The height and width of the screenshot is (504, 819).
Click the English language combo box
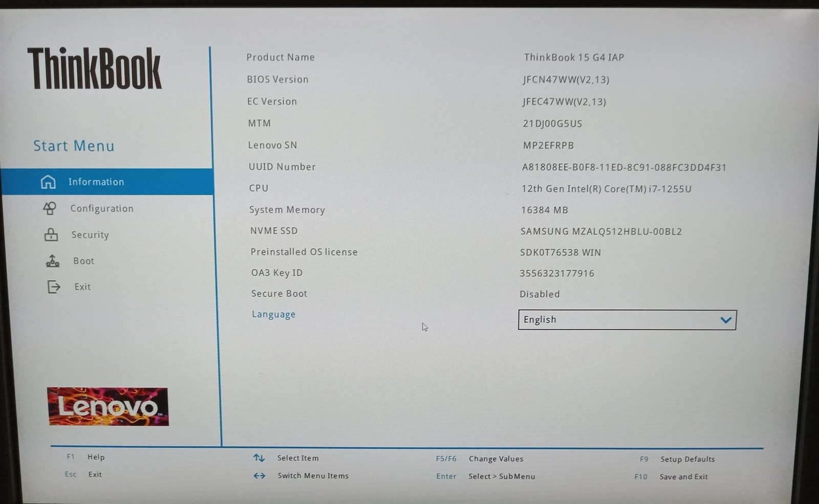pos(627,320)
